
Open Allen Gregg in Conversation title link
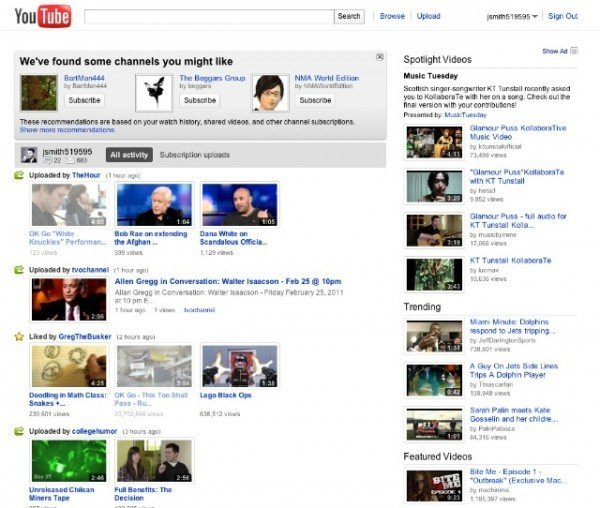[228, 281]
